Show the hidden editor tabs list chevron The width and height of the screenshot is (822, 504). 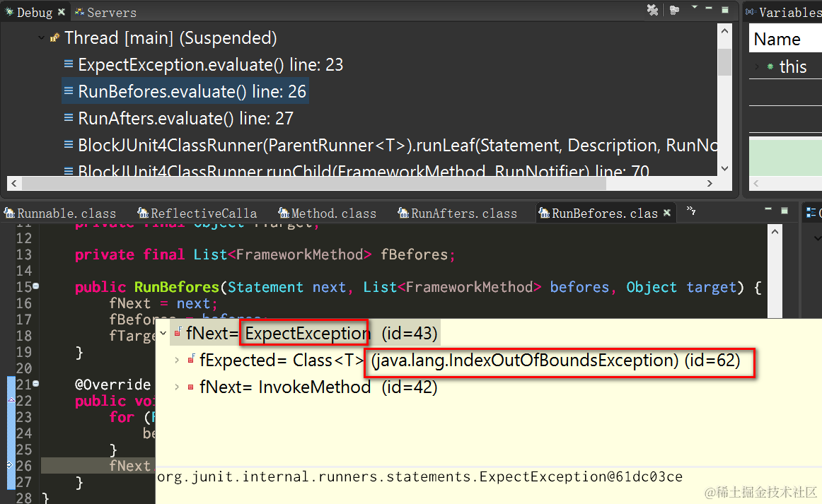pos(691,211)
